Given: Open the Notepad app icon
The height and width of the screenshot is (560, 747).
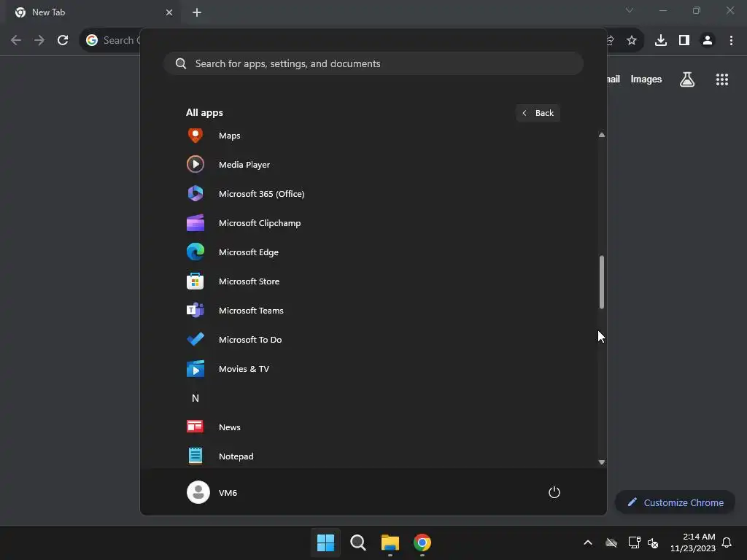Looking at the screenshot, I should (196, 456).
